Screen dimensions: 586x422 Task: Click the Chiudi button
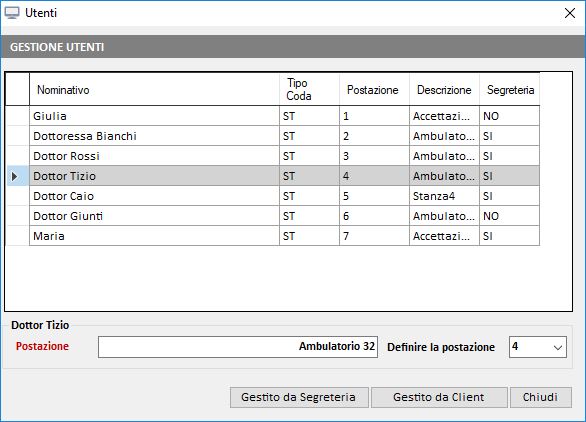[x=540, y=397]
